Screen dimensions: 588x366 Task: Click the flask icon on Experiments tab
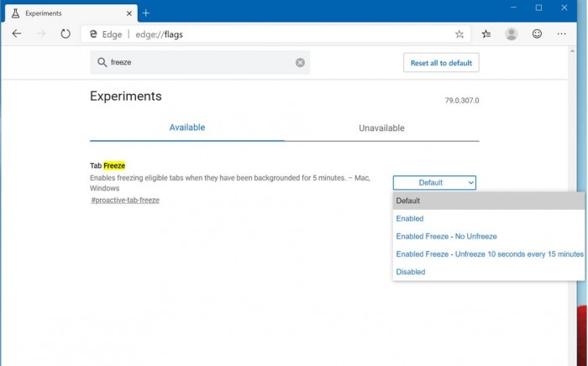(x=15, y=13)
